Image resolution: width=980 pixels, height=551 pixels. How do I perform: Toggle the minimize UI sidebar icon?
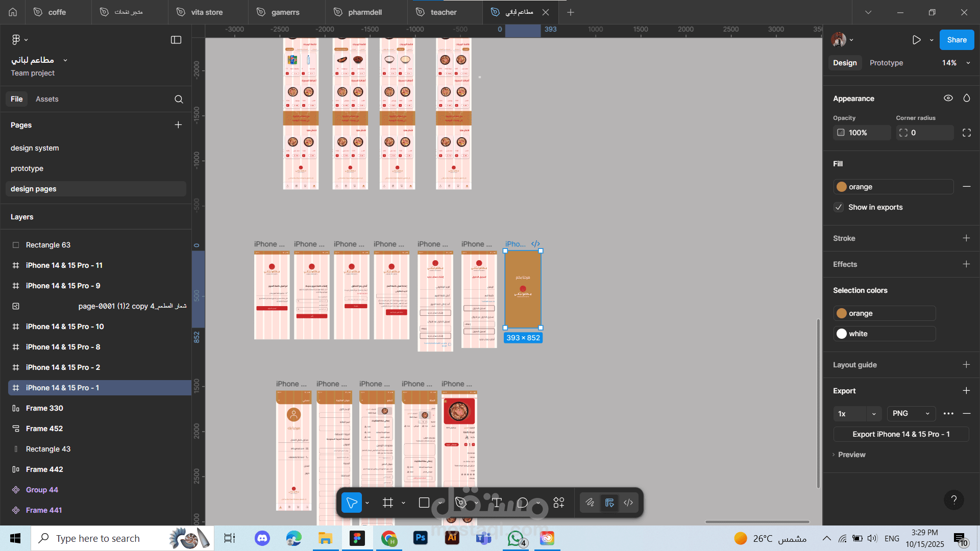point(176,40)
